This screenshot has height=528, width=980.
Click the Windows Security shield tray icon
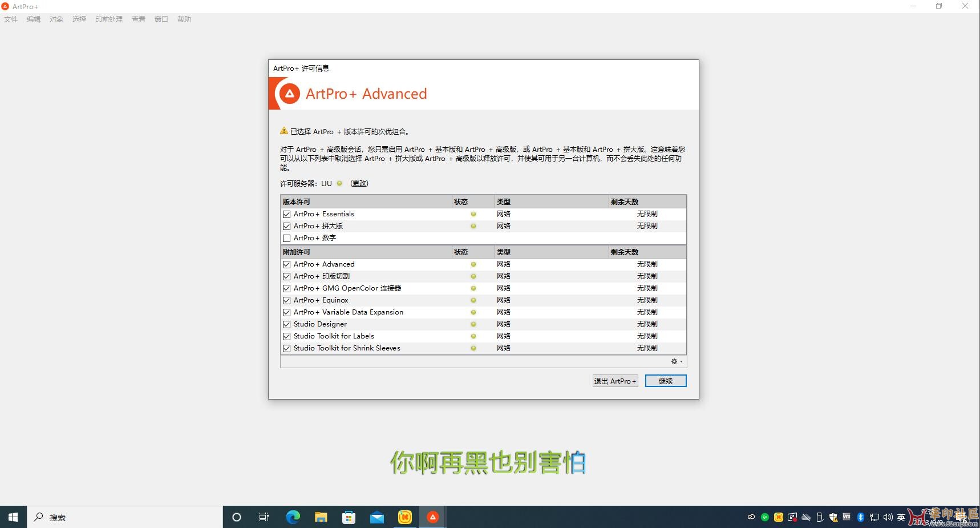[x=833, y=517]
